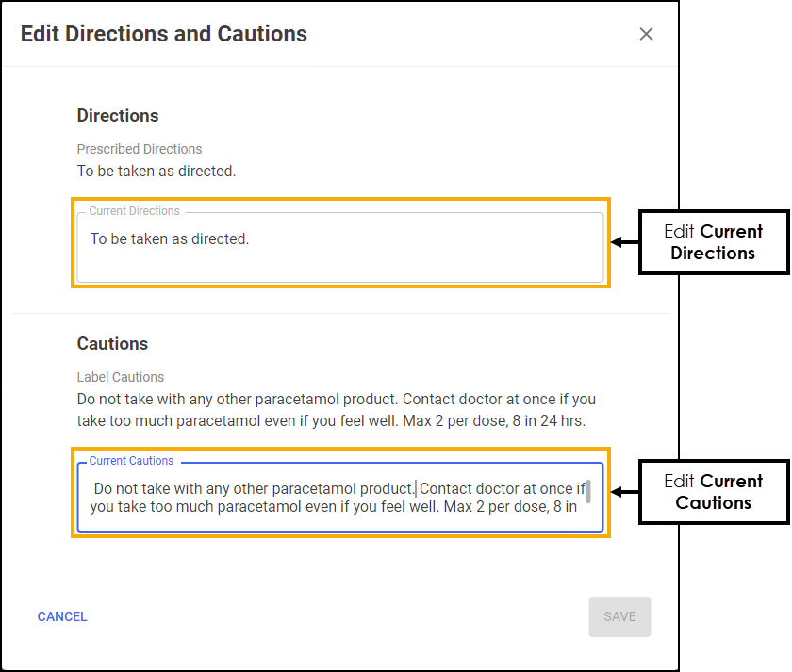This screenshot has height=672, width=792.
Task: Click the 'Prescribed Directions' label
Action: [x=140, y=149]
